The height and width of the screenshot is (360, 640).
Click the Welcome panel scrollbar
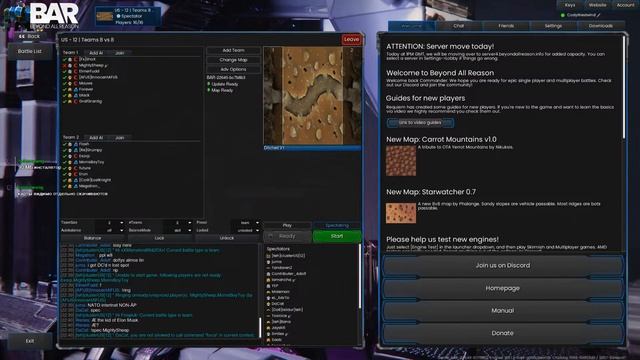tap(624, 87)
